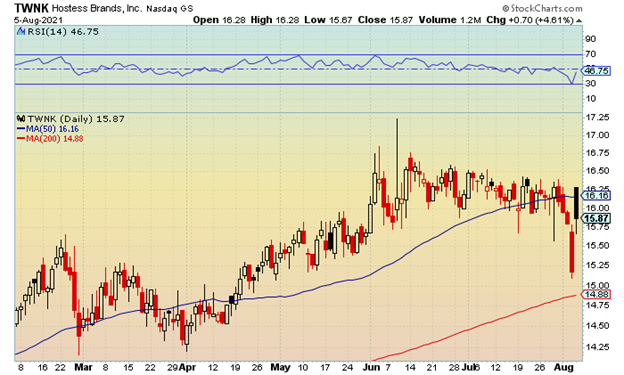
Task: Click the RSI 30 axis label
Action: point(590,84)
